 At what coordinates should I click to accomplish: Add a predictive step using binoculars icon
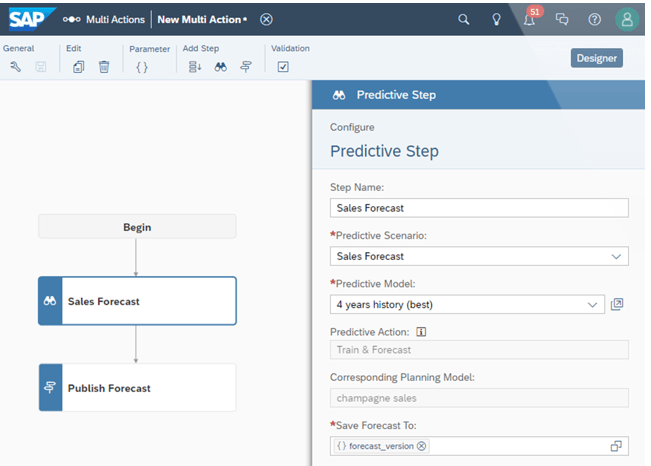coord(221,67)
